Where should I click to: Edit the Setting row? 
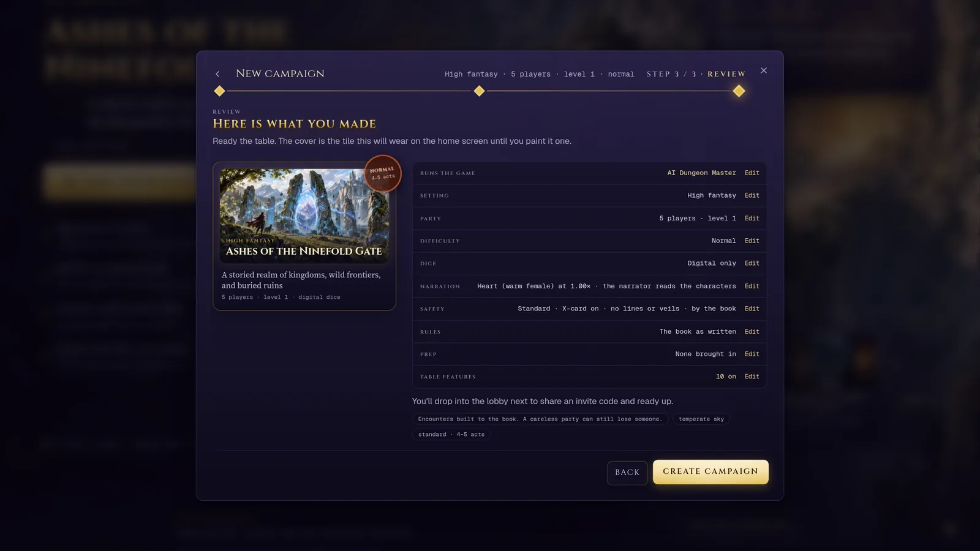[752, 196]
